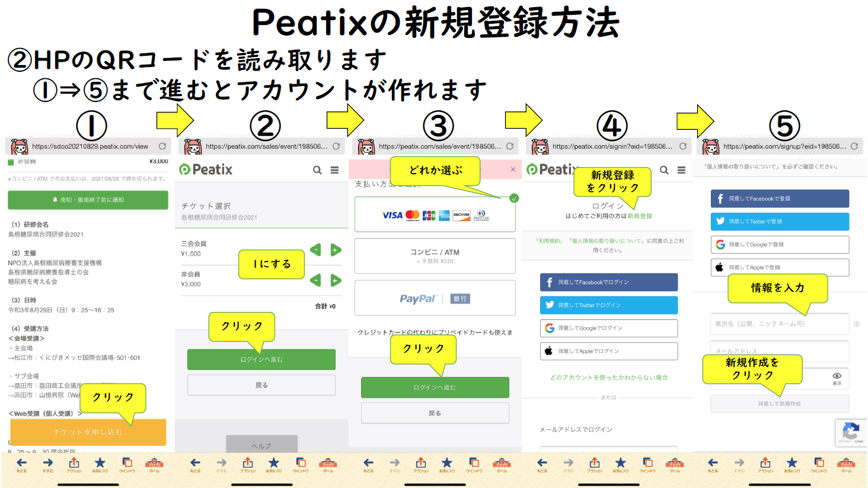Tap ホーム icon on the payment method screen
868x488 pixels.
(502, 465)
